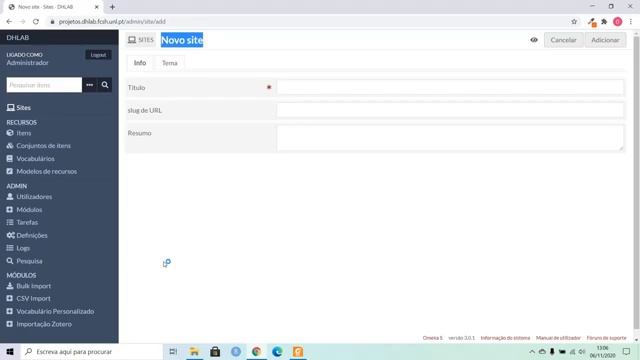Open Itens under Recursos

19,133
